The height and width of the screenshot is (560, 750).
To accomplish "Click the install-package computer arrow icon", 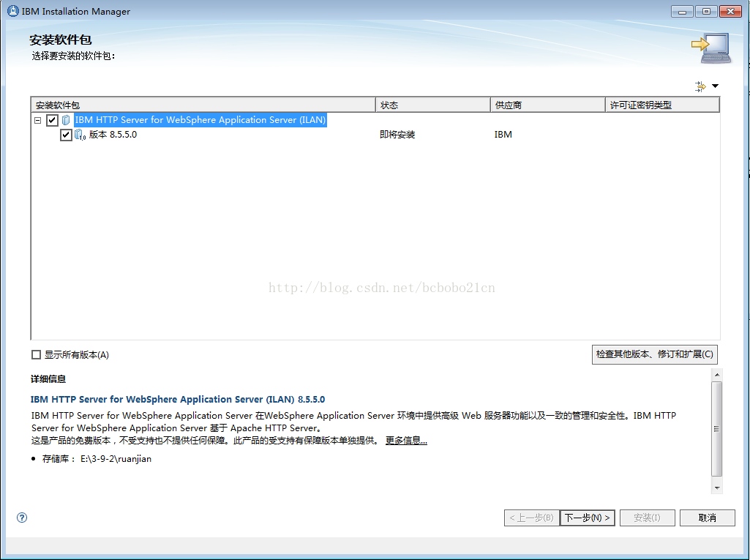I will 711,48.
